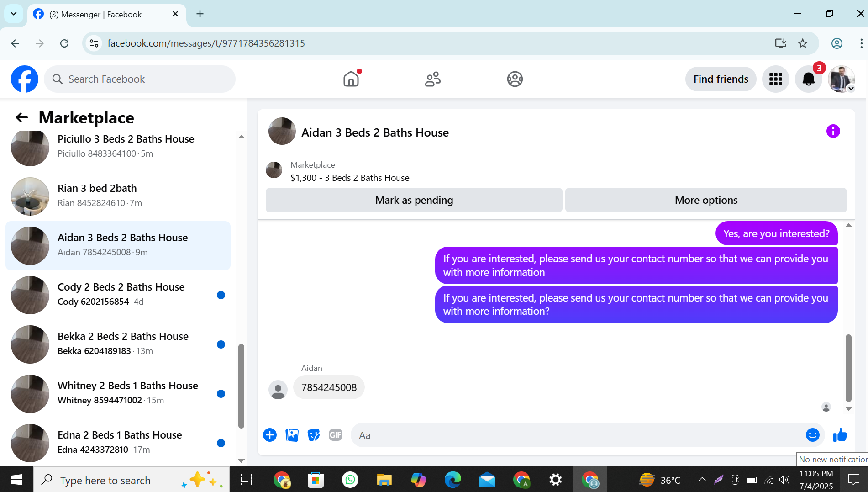
Task: Choose a sticker icon in composer
Action: [314, 435]
